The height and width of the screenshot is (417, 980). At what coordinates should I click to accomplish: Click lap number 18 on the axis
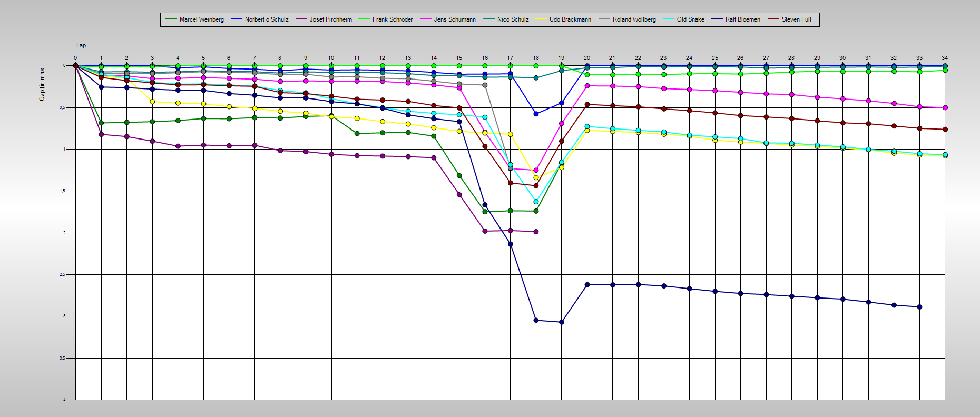click(536, 58)
